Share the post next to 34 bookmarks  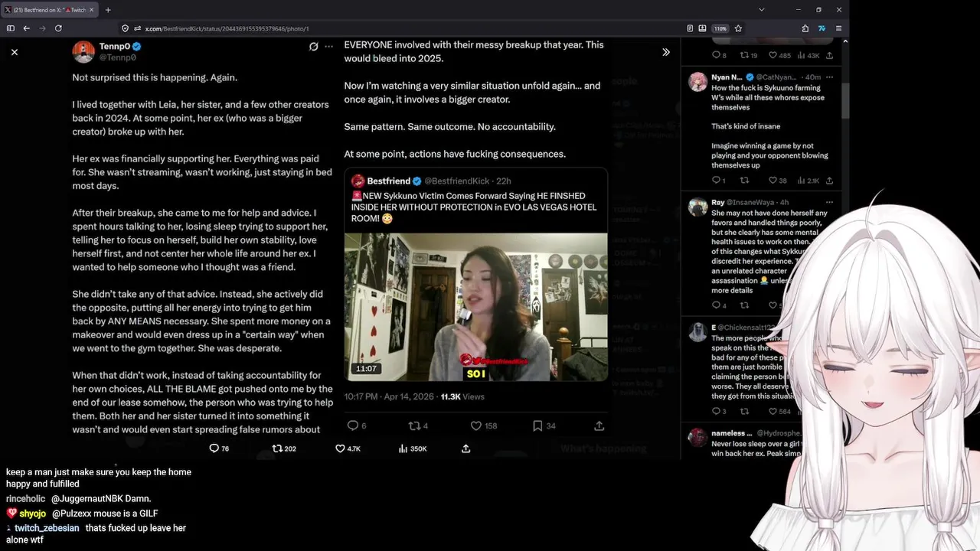click(x=599, y=425)
